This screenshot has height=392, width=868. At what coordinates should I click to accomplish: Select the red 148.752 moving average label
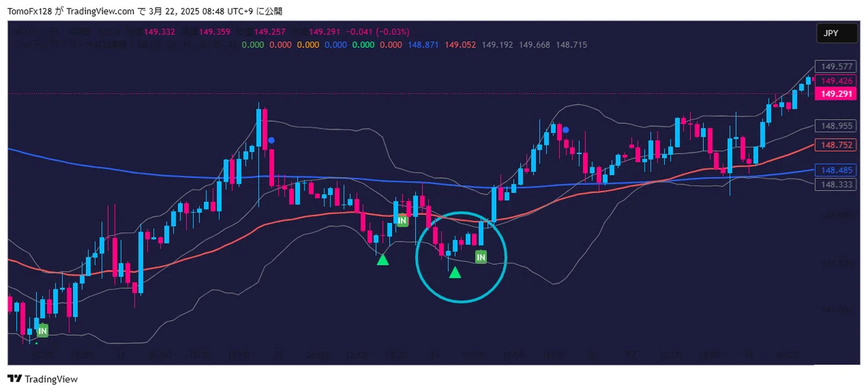pyautogui.click(x=836, y=145)
